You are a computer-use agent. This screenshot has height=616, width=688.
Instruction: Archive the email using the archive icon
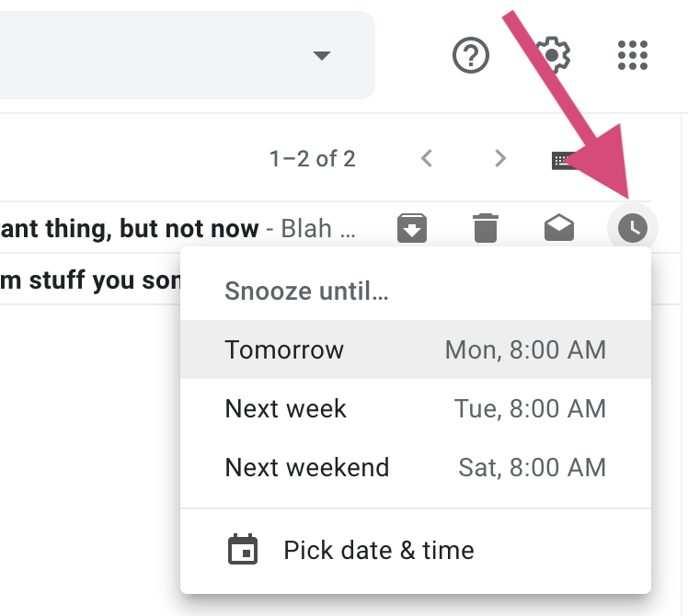coord(412,227)
